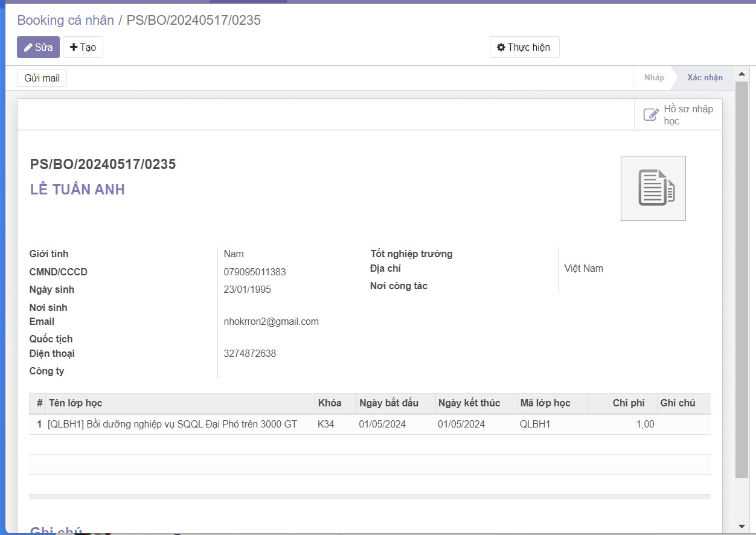Sort by Ngày bắt đầu column
Screen dimensions: 756x535
tap(388, 403)
